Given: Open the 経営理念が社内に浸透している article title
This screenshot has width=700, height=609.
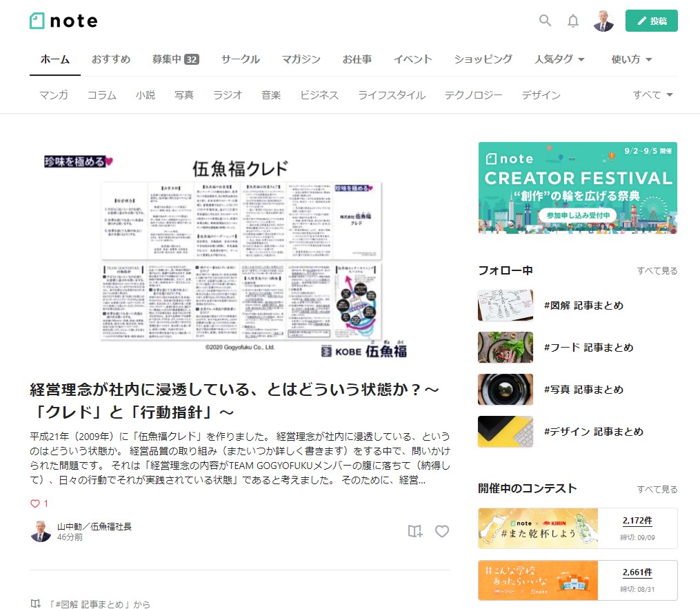Looking at the screenshot, I should click(234, 401).
